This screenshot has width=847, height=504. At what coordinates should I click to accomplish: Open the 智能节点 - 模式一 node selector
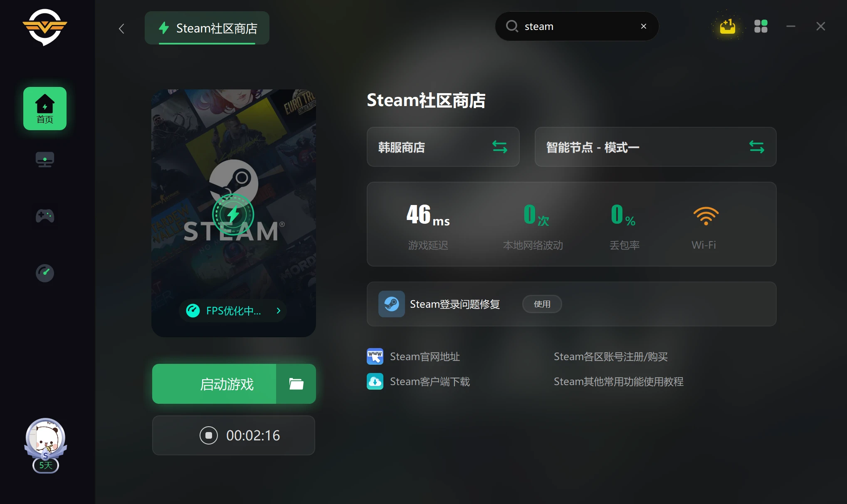coord(655,147)
